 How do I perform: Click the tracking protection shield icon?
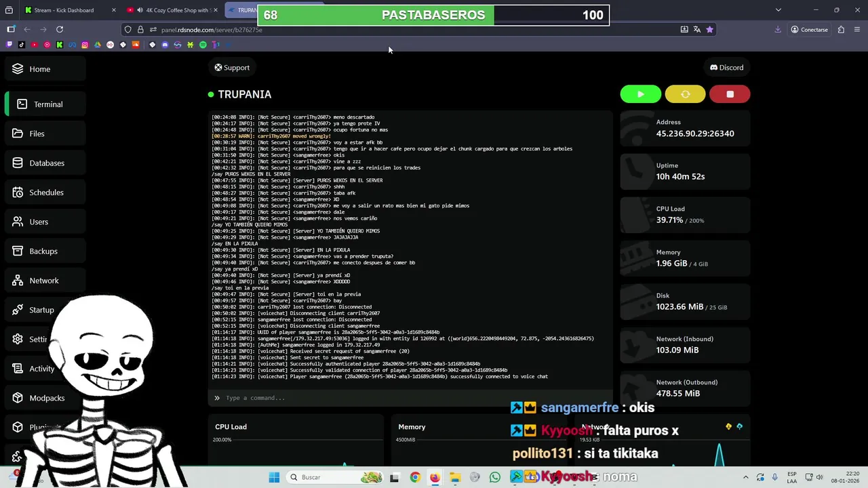click(127, 30)
